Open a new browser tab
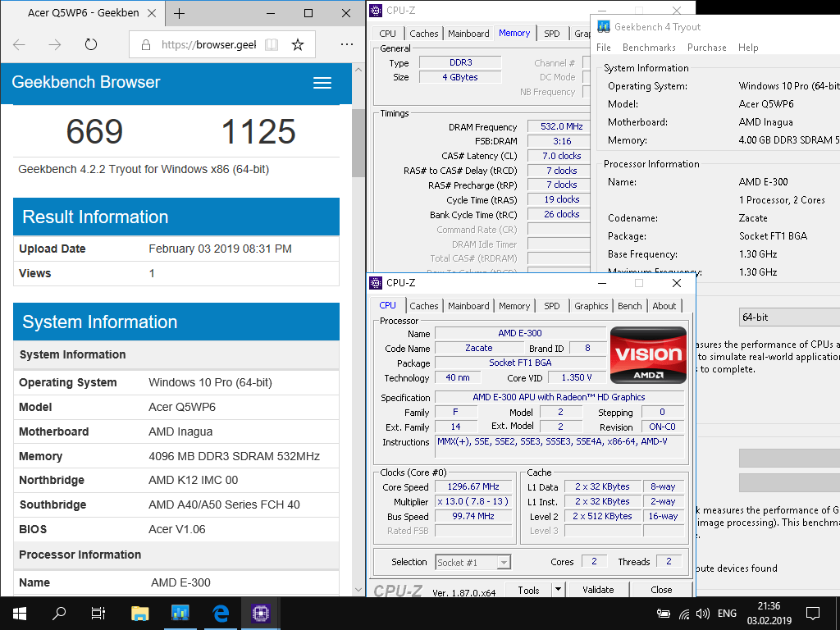Image resolution: width=840 pixels, height=630 pixels. (x=179, y=13)
